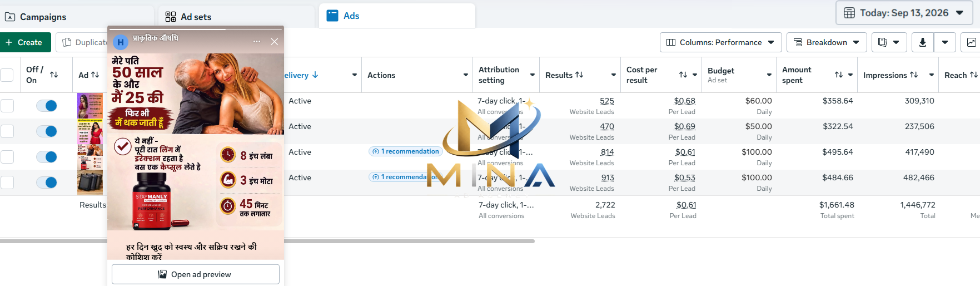Click the green Create button
980x286 pixels.
(x=25, y=42)
